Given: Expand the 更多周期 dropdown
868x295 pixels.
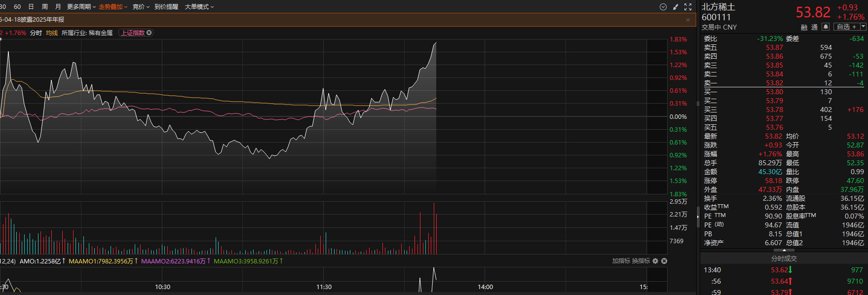Looking at the screenshot, I should (81, 7).
